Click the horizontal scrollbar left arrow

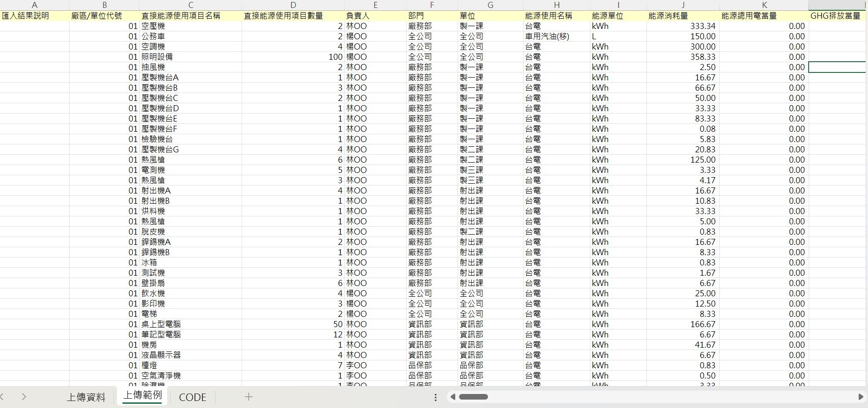(452, 397)
